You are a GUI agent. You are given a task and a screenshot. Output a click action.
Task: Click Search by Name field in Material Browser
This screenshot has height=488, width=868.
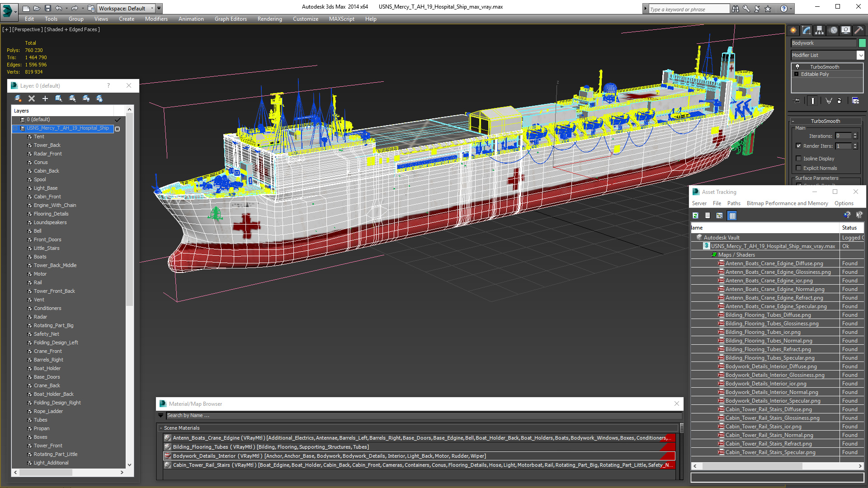tap(423, 415)
